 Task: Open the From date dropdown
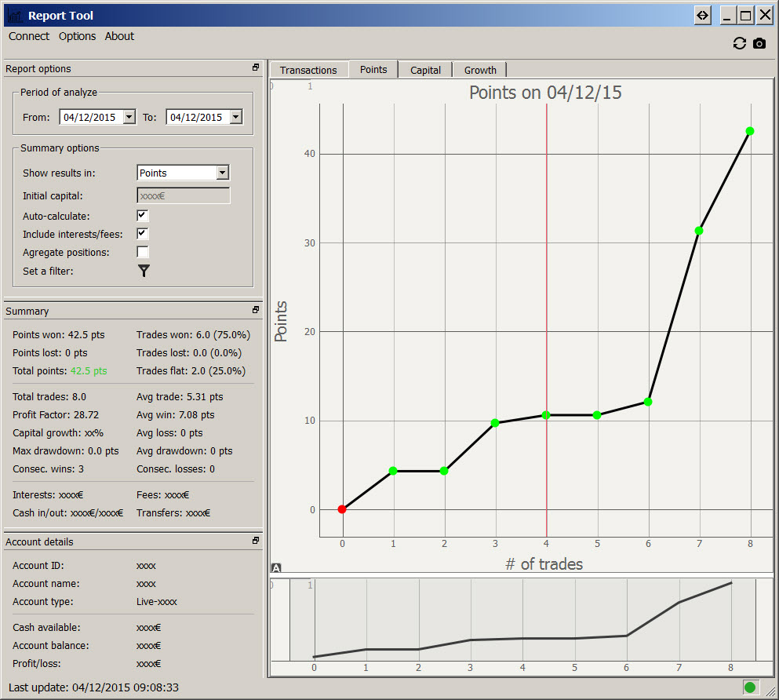(129, 117)
